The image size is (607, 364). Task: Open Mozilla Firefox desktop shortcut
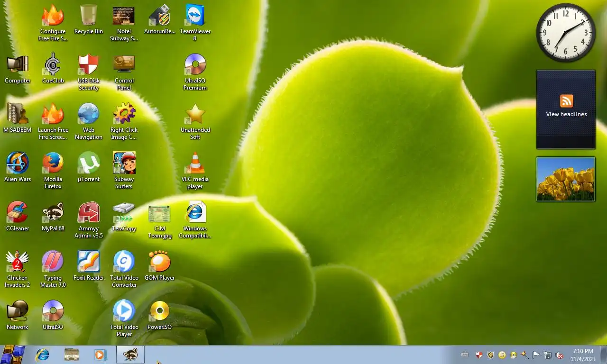53,171
